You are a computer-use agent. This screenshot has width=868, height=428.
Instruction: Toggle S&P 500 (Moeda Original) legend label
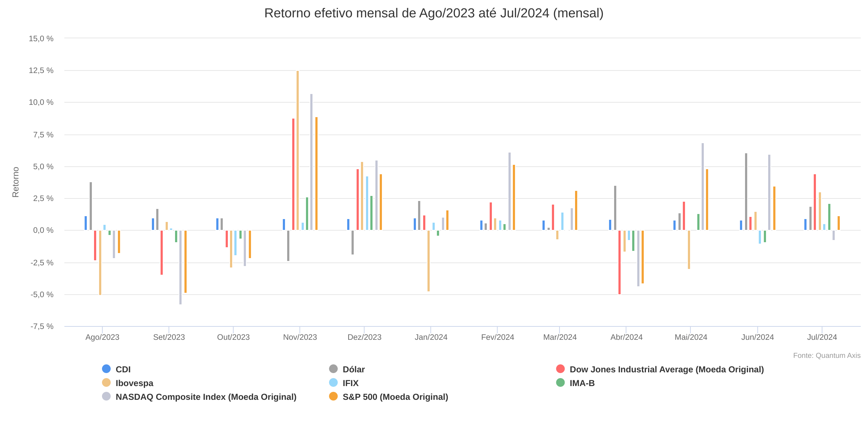click(x=395, y=397)
